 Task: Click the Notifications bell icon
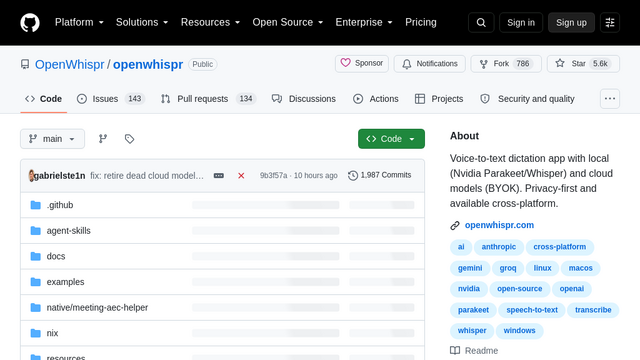tap(407, 64)
